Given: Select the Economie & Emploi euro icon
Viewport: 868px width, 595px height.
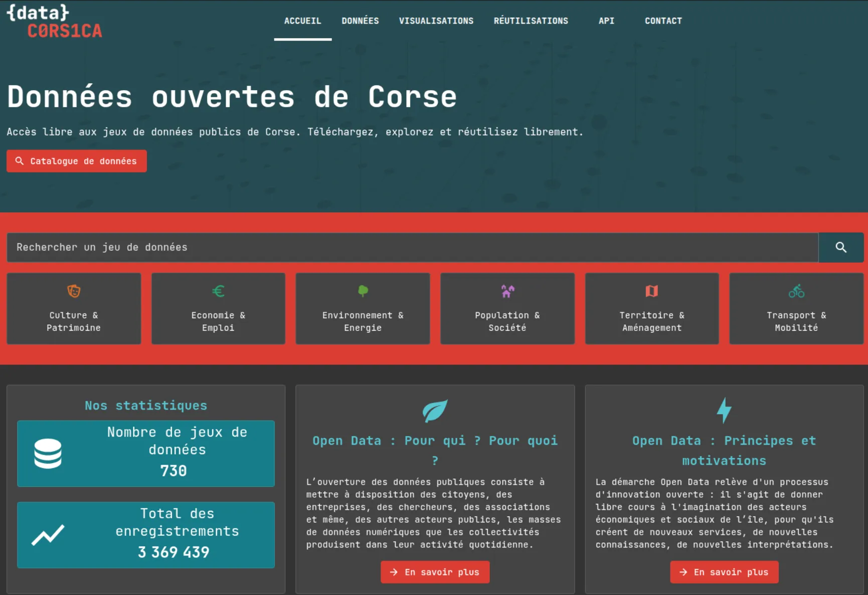Looking at the screenshot, I should [218, 291].
